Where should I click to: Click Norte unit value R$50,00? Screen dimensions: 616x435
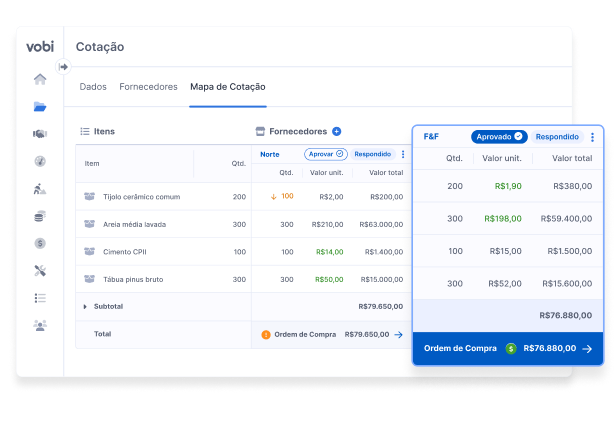pos(329,279)
